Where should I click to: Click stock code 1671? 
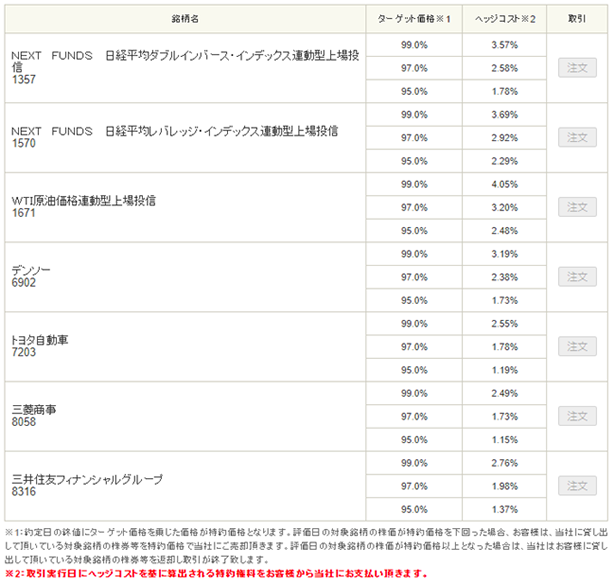[24, 213]
